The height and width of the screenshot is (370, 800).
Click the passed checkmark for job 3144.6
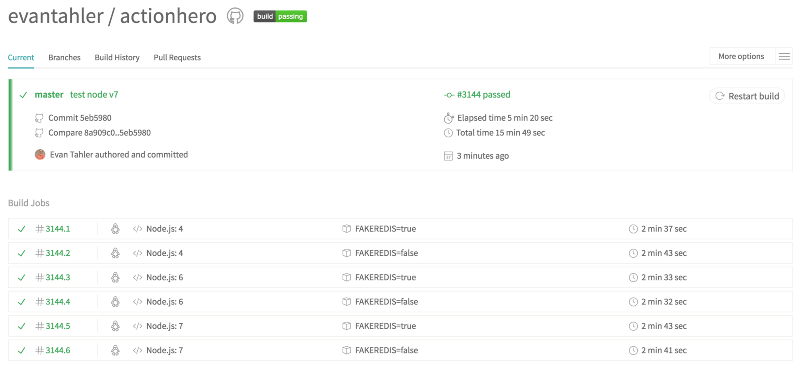[21, 350]
